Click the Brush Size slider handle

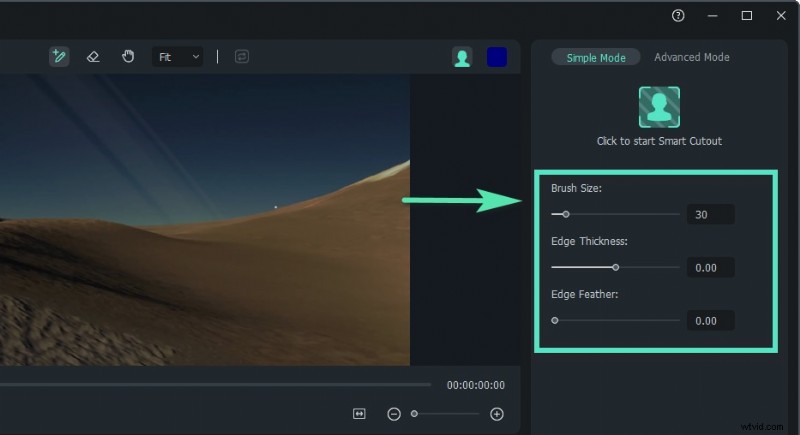point(566,214)
